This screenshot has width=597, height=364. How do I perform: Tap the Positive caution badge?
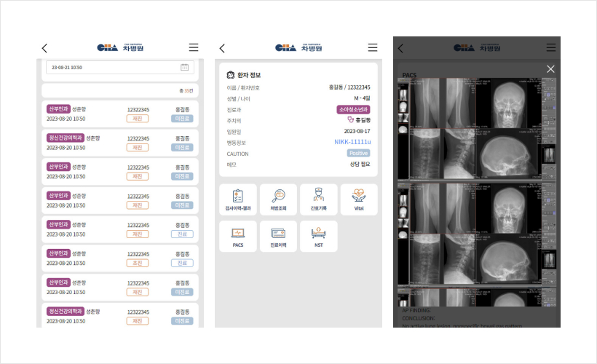click(x=358, y=153)
